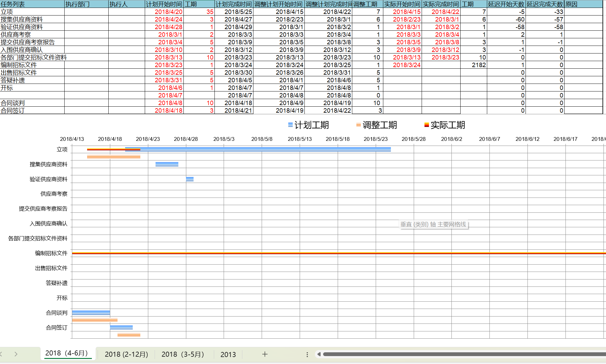Click the 答疑补遗 chart axis label

57,283
